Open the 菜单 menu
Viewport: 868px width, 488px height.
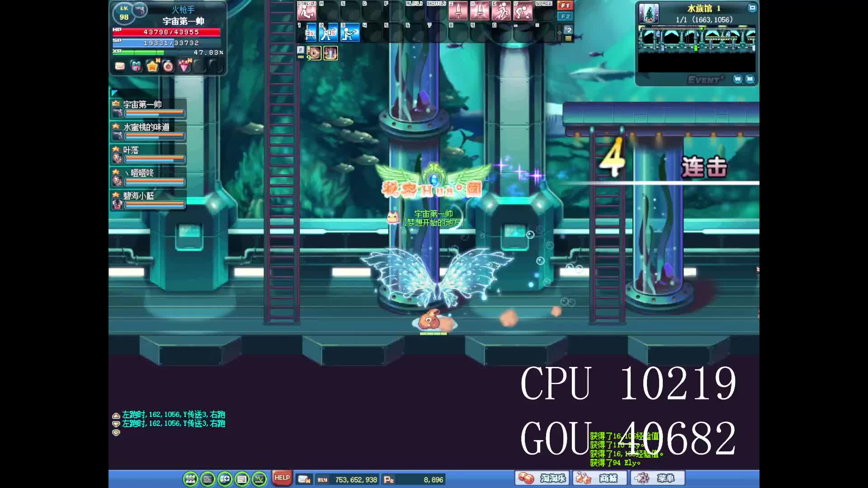(657, 478)
